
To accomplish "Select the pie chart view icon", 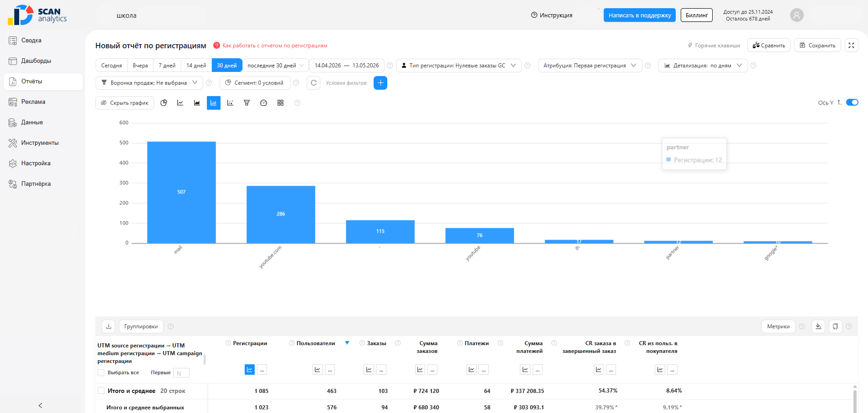I will [164, 103].
